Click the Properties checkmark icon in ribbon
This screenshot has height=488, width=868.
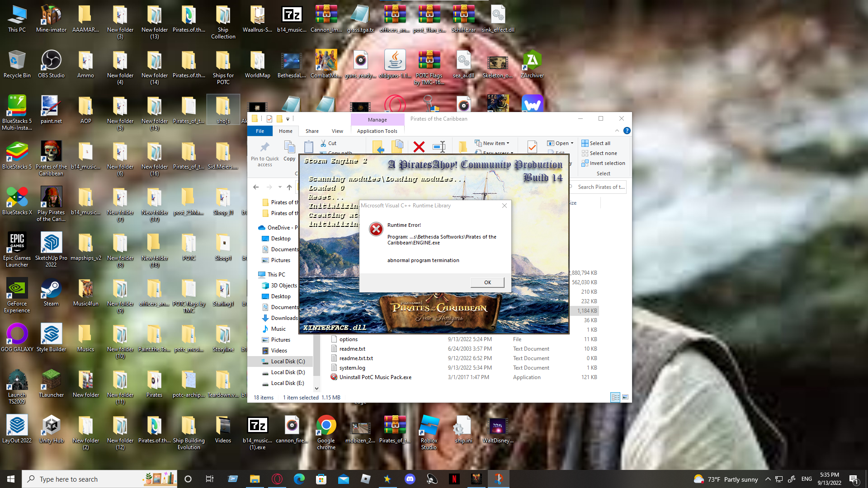[x=532, y=146]
